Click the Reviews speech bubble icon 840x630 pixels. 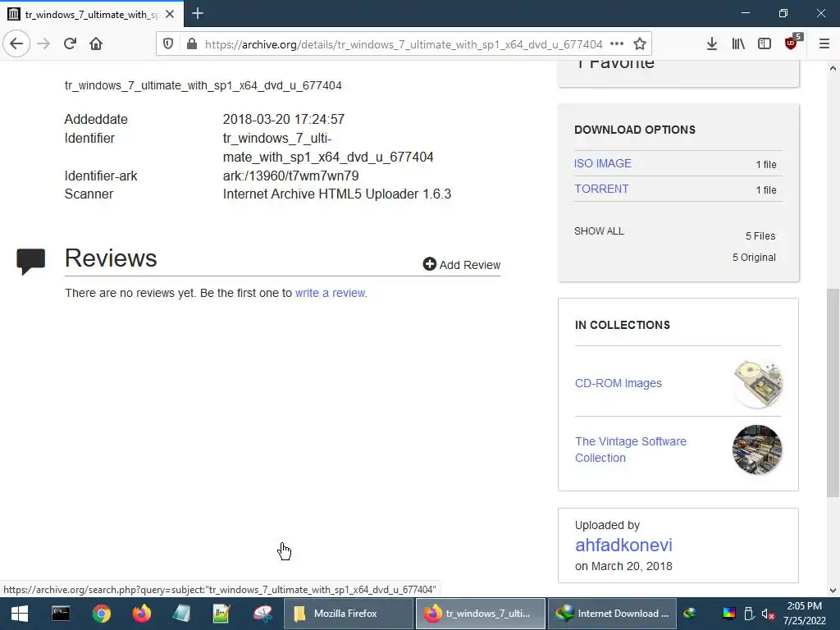31,262
